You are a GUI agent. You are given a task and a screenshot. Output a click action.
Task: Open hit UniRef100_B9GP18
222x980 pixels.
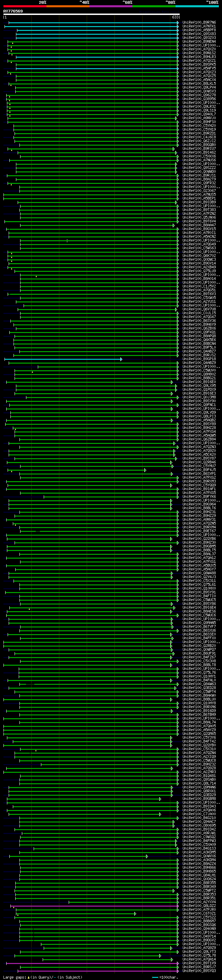(x=199, y=359)
